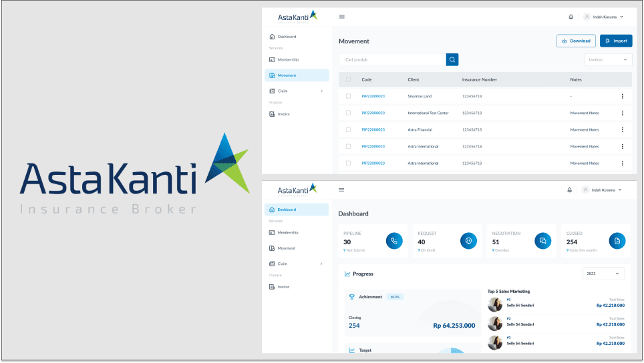
Task: Open PIP22000023 code link for International Test Center
Action: pyautogui.click(x=373, y=113)
